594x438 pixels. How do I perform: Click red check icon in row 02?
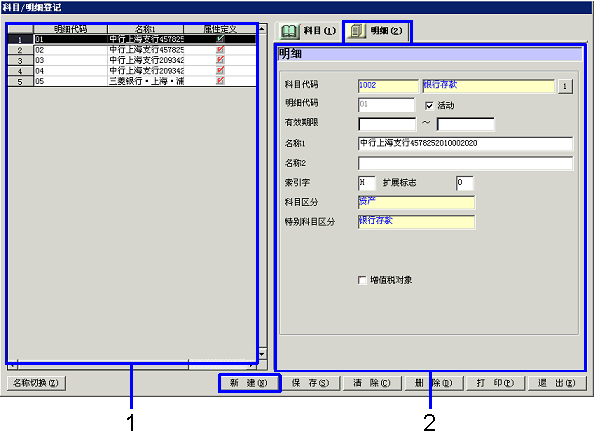tap(220, 49)
